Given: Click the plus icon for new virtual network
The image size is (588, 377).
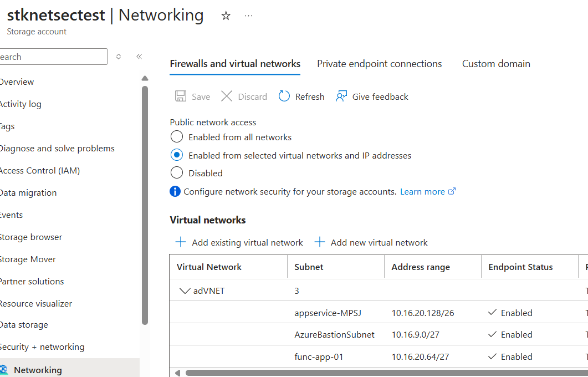Looking at the screenshot, I should tap(320, 242).
